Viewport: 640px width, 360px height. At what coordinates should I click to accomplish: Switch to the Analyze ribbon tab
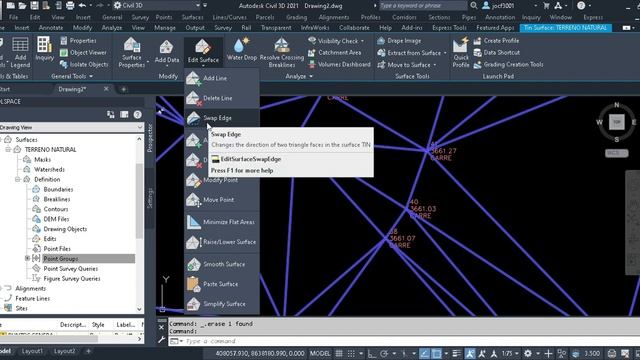pos(111,28)
